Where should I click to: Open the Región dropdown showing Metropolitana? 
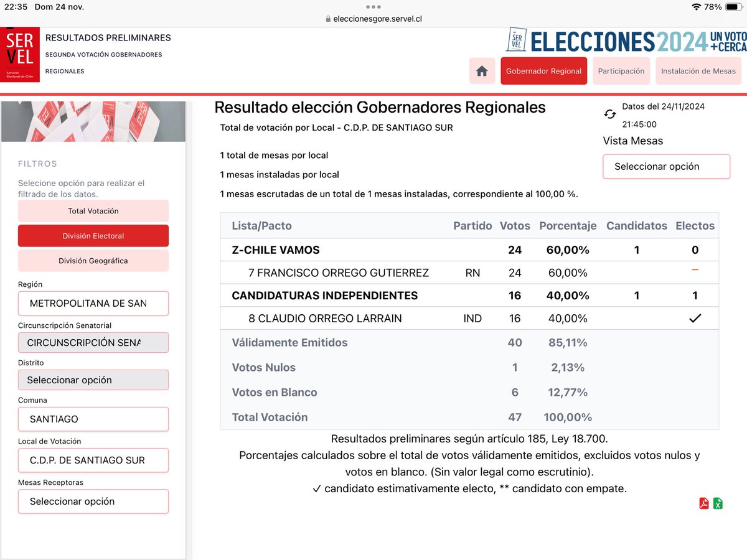pos(93,303)
